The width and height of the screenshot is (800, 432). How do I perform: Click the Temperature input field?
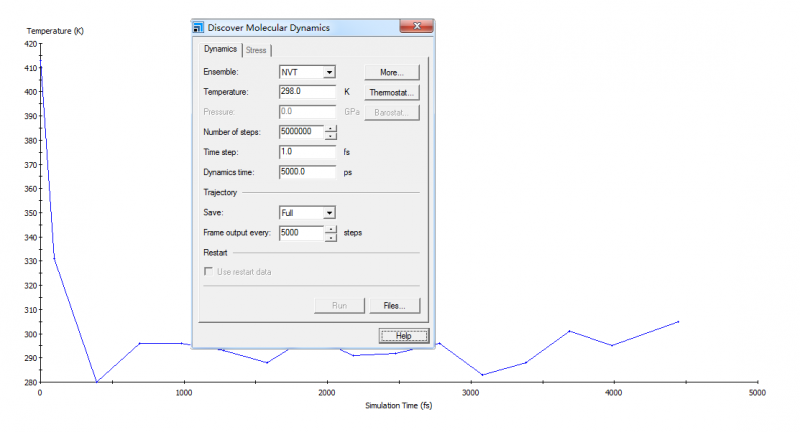click(307, 92)
